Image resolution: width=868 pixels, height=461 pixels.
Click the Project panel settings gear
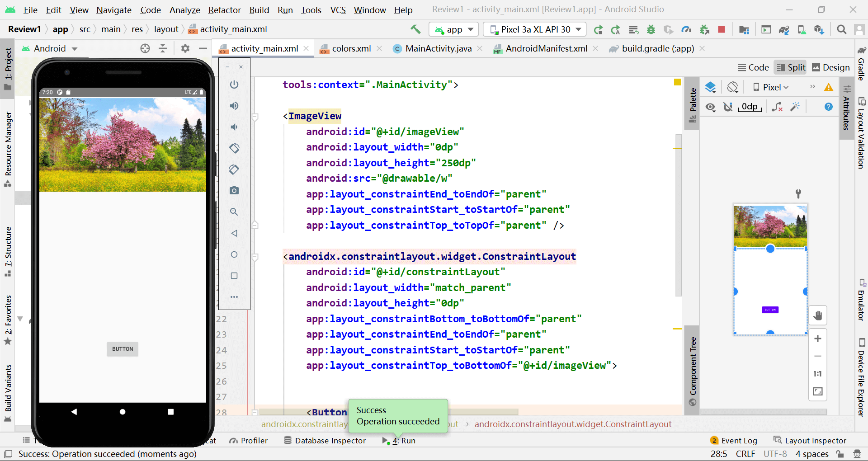tap(185, 48)
